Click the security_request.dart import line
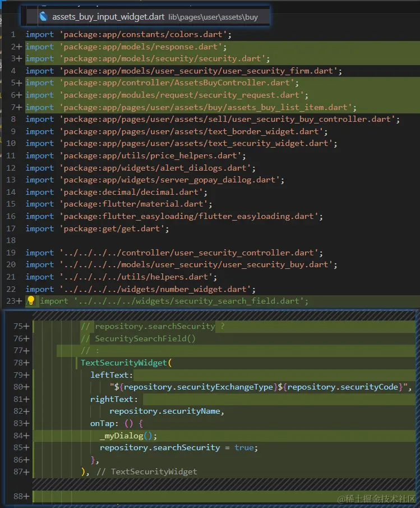Viewport: 420px width, 508px height. 167,95
